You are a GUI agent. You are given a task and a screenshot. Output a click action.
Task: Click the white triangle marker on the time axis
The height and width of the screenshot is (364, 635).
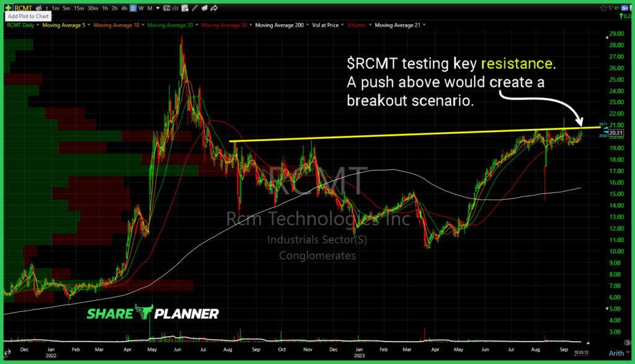pos(588,343)
